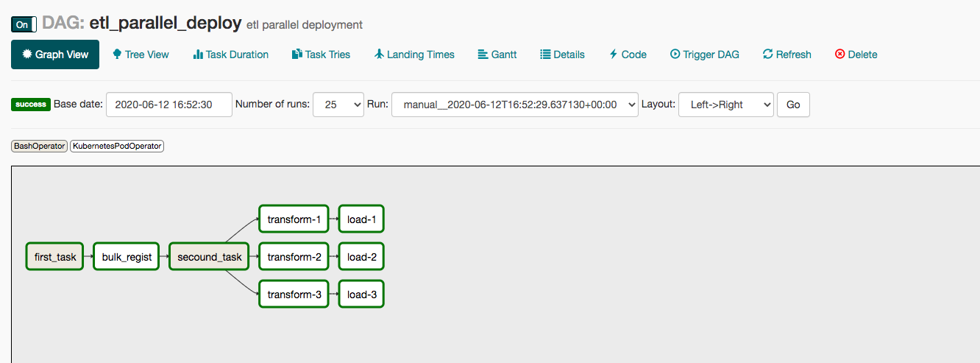Click the play circle Trigger DAG icon
This screenshot has height=363, width=980.
(x=675, y=54)
